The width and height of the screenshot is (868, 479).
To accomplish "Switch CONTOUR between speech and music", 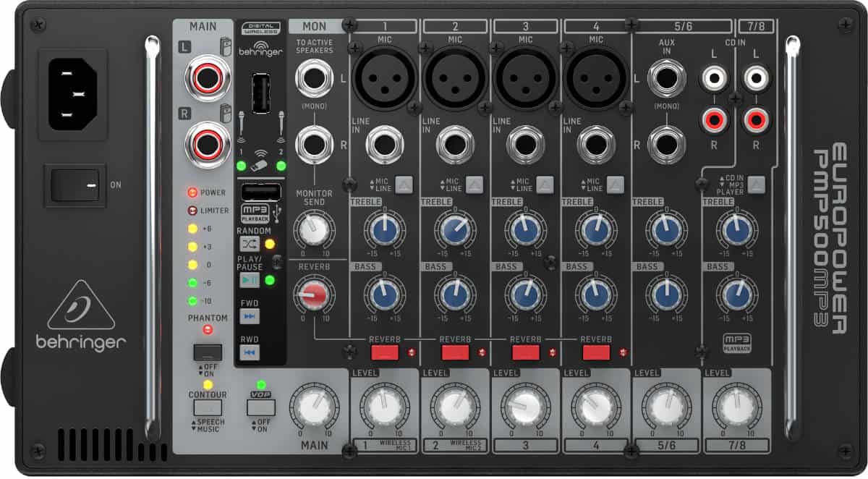I will (x=206, y=409).
